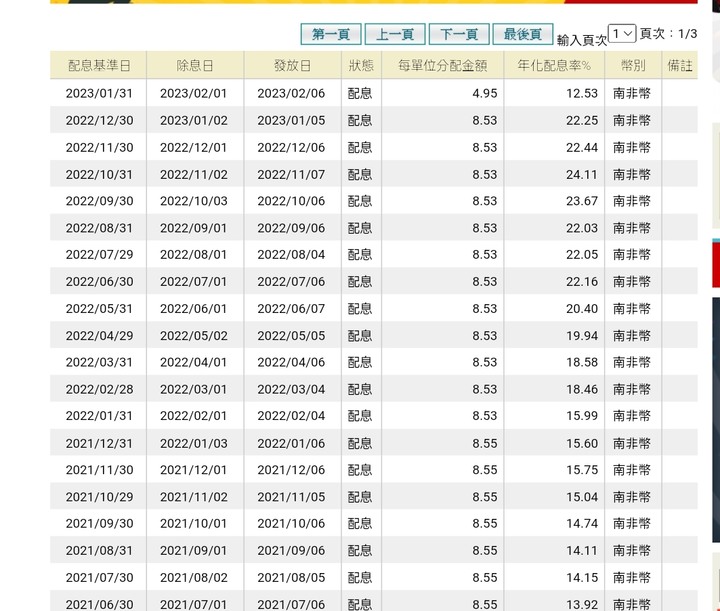Select payment date 2023/02/06 cell
Image resolution: width=720 pixels, height=611 pixels.
coord(291,93)
